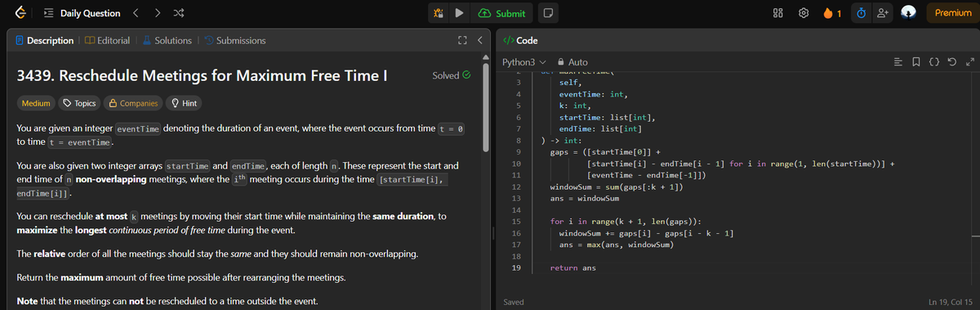Click the Solved status indicator
980x310 pixels.
(451, 75)
